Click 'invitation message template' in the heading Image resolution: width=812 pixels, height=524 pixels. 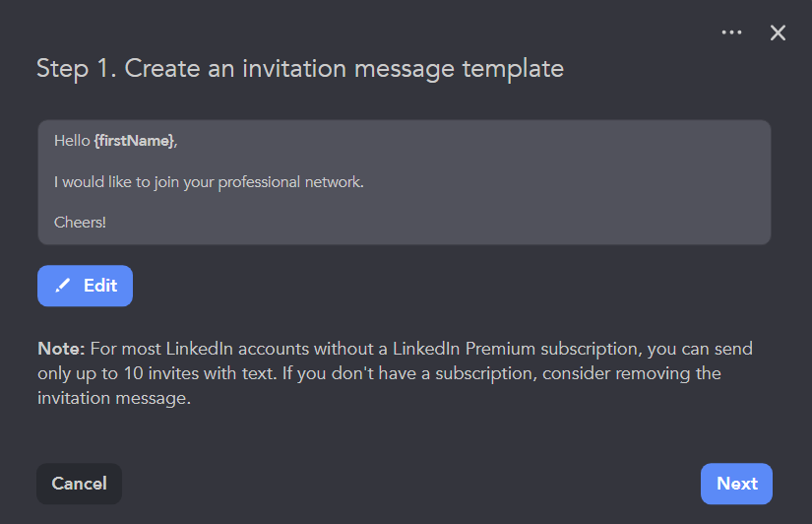coord(406,69)
